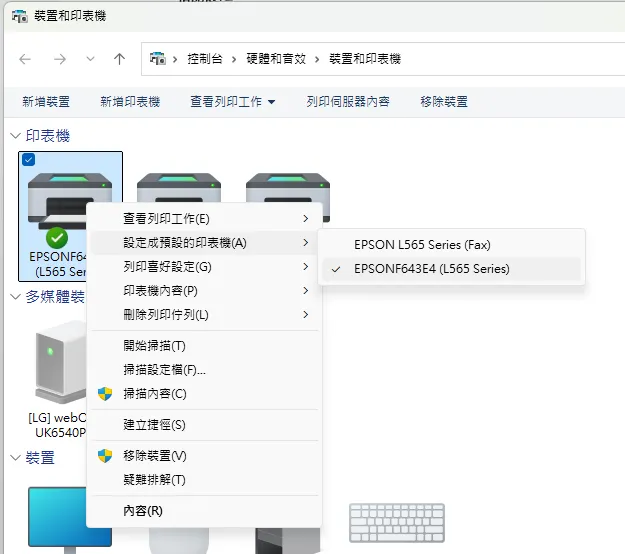Expand chevron after 控制台 in breadcrumb

(234, 59)
